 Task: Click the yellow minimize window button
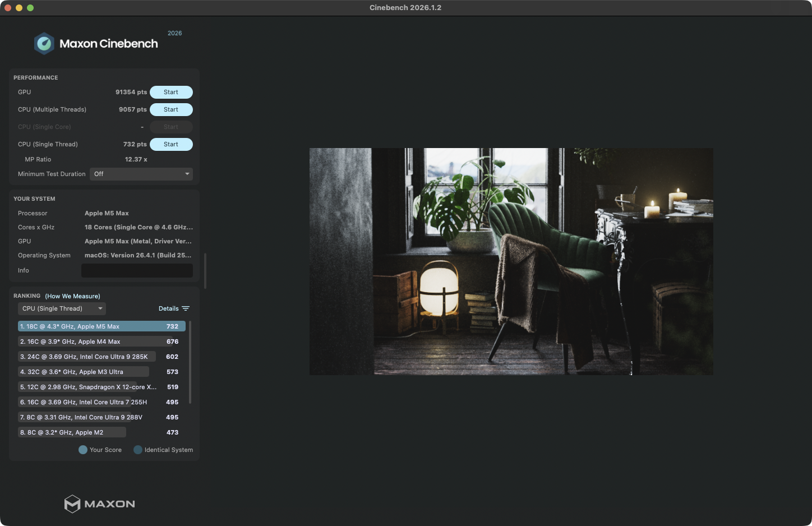(x=19, y=8)
